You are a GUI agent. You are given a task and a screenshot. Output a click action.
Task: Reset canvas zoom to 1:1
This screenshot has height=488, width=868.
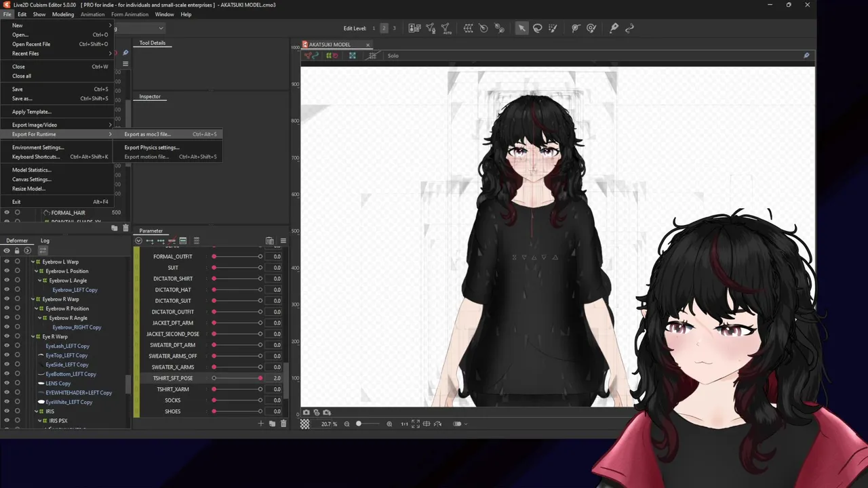click(404, 424)
